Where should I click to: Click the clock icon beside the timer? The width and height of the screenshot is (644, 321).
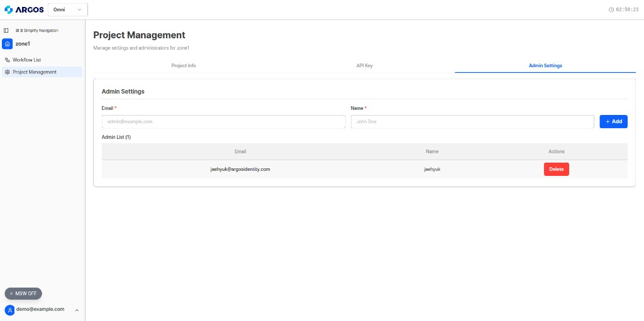(x=611, y=9)
